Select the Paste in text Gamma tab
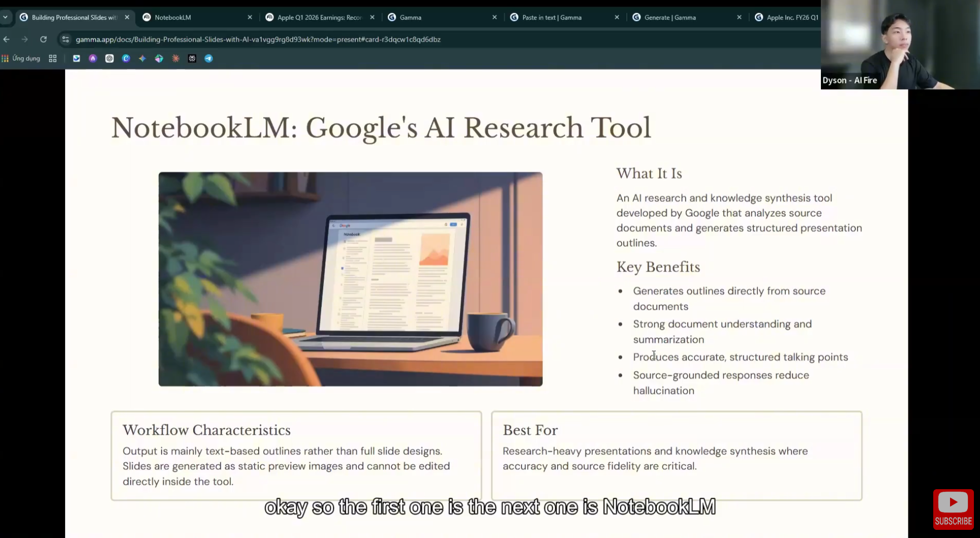 [552, 17]
